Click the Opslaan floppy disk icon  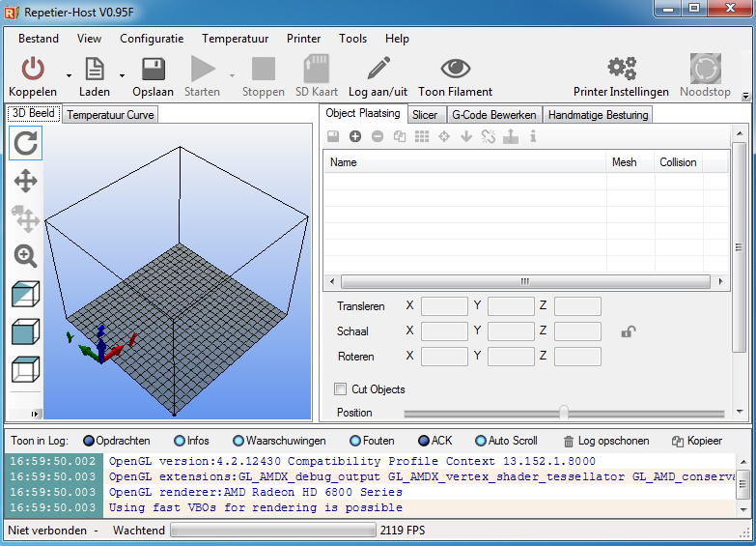point(154,69)
